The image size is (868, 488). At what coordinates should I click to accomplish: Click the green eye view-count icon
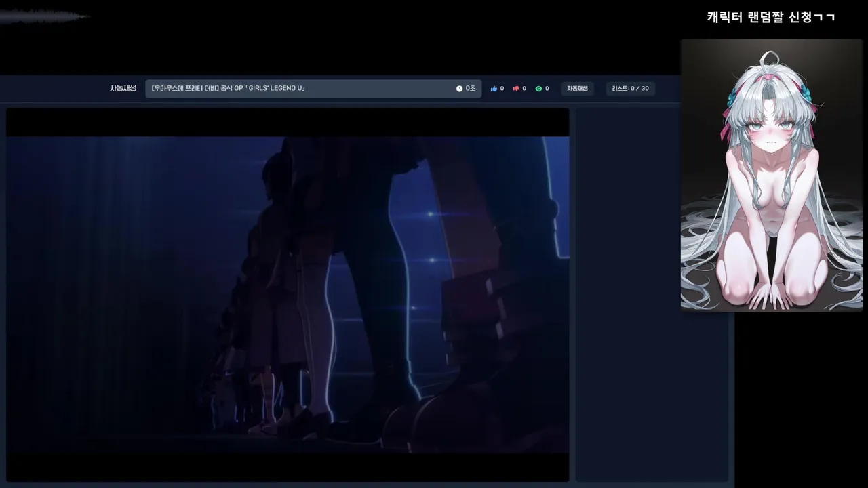pos(538,89)
